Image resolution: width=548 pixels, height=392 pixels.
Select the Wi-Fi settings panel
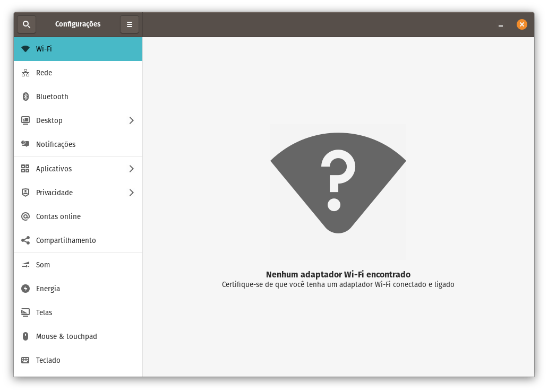78,49
